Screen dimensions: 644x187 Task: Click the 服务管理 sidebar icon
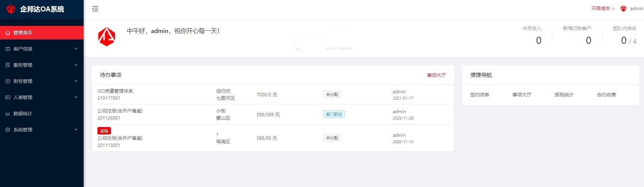pos(8,65)
